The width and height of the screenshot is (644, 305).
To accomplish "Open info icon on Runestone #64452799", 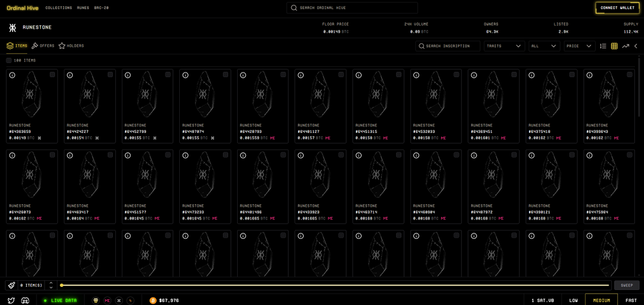I will pyautogui.click(x=128, y=75).
